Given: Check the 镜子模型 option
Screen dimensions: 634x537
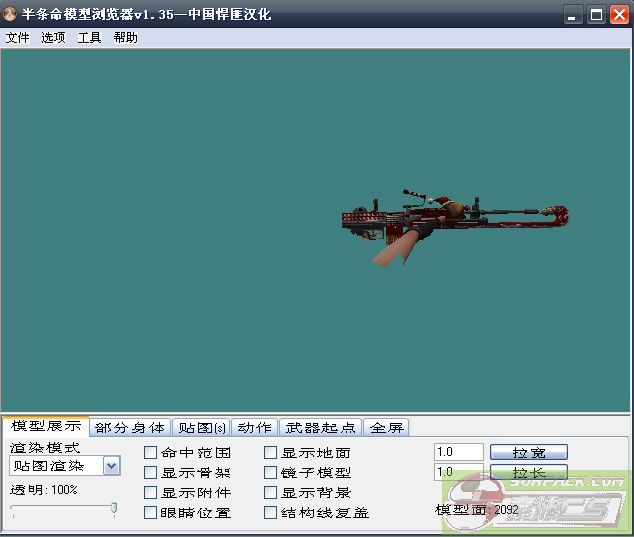Looking at the screenshot, I should [270, 473].
